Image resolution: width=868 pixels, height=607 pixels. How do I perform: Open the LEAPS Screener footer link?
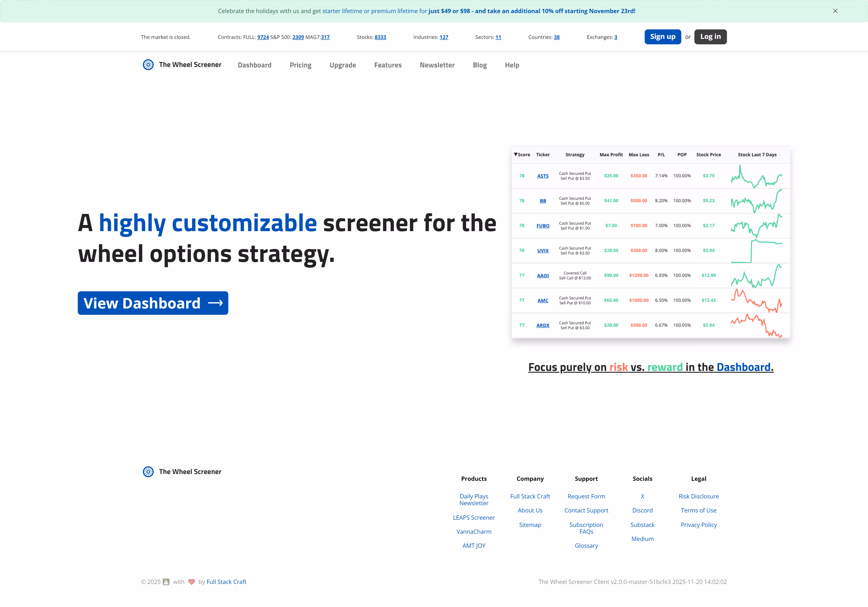click(x=474, y=517)
